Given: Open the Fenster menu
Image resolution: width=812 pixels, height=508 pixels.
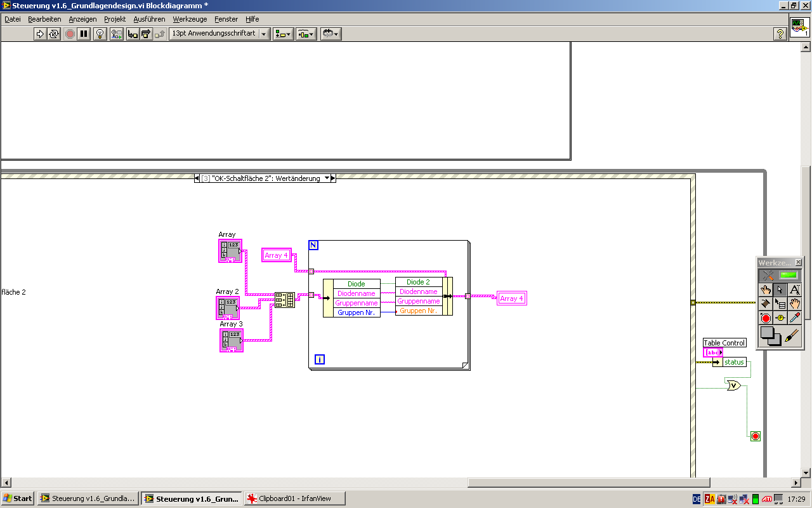Looking at the screenshot, I should pyautogui.click(x=226, y=19).
